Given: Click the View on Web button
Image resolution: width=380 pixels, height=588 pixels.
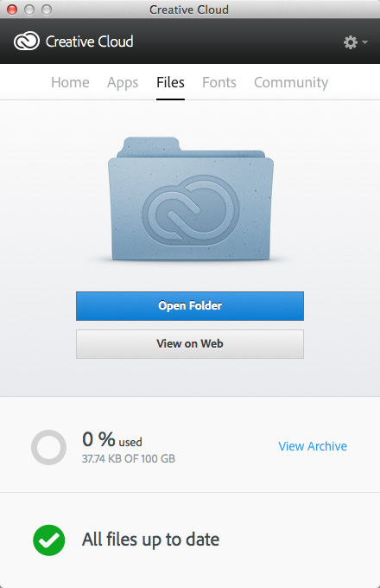Looking at the screenshot, I should point(190,344).
